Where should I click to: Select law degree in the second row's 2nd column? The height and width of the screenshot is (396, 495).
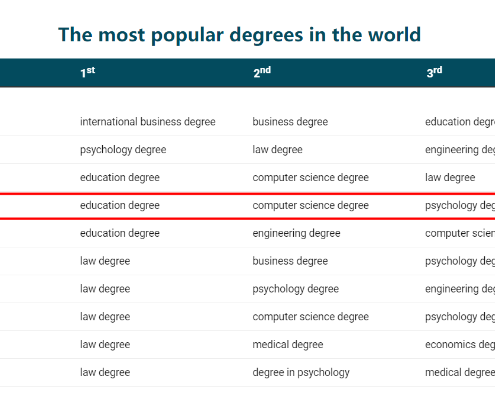point(277,150)
